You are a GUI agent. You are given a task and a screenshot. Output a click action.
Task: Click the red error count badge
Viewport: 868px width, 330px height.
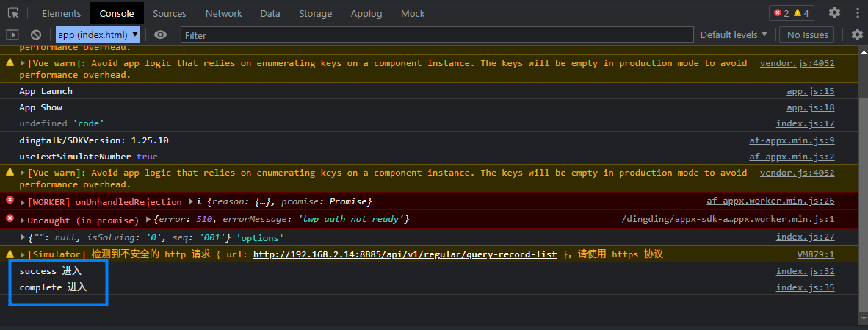click(x=781, y=13)
